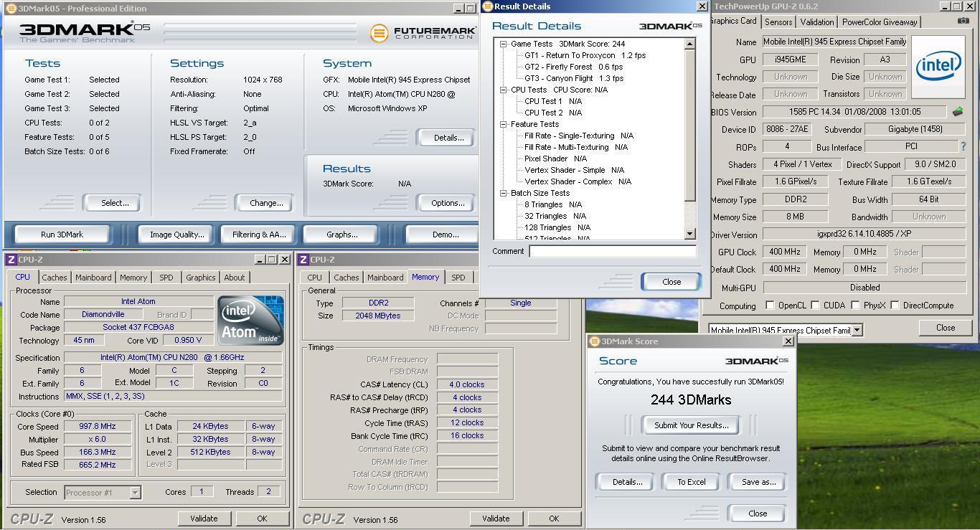980x530 pixels.
Task: Switch to the Caches tab in the CPU-Z CPU window
Action: pyautogui.click(x=54, y=278)
